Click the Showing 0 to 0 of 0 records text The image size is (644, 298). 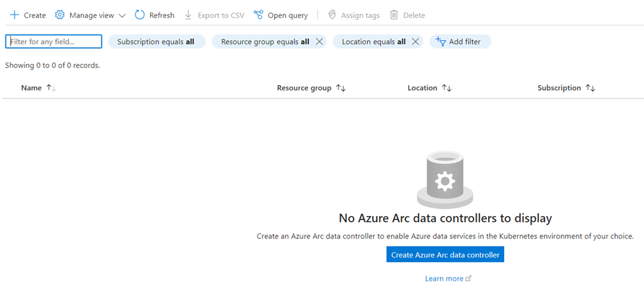(x=53, y=65)
